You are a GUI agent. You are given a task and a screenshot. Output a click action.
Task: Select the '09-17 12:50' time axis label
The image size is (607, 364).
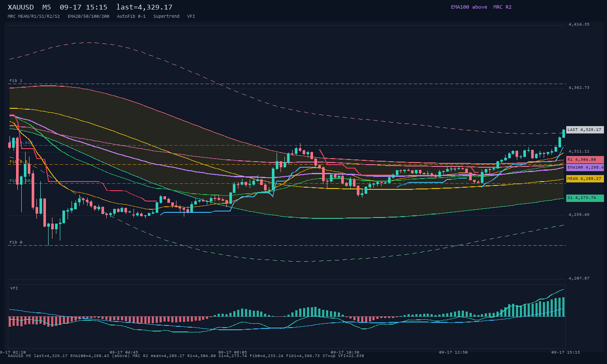pos(454,352)
